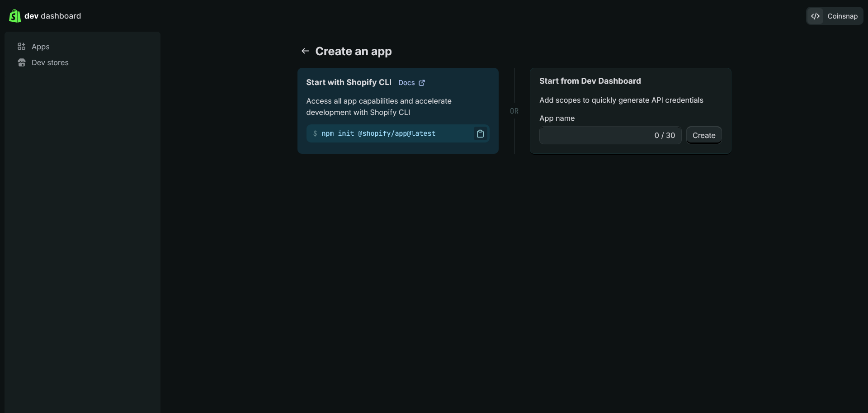Click the Dev stores storefront icon
Viewport: 868px width, 413px height.
click(x=21, y=62)
